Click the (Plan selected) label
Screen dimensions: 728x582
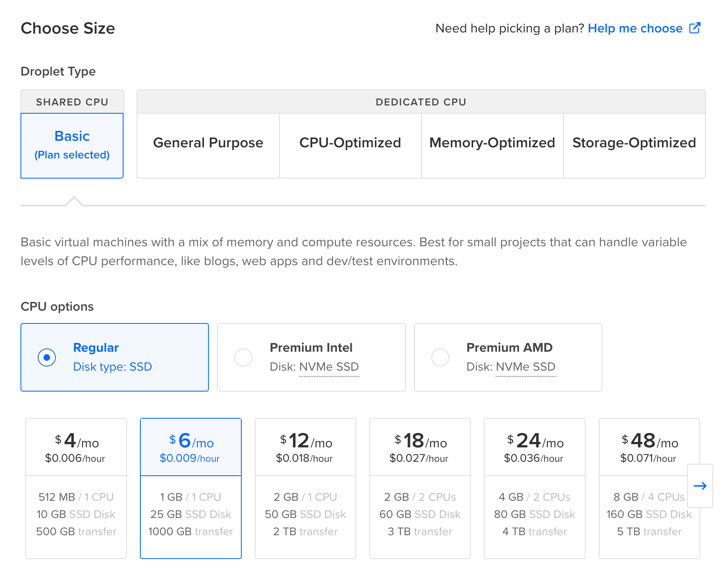72,155
